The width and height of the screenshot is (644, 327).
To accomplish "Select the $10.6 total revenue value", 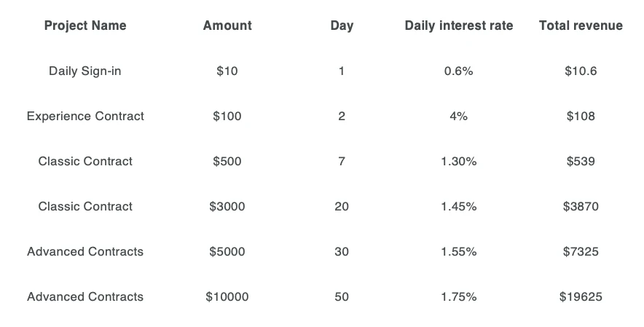I will tap(581, 71).
